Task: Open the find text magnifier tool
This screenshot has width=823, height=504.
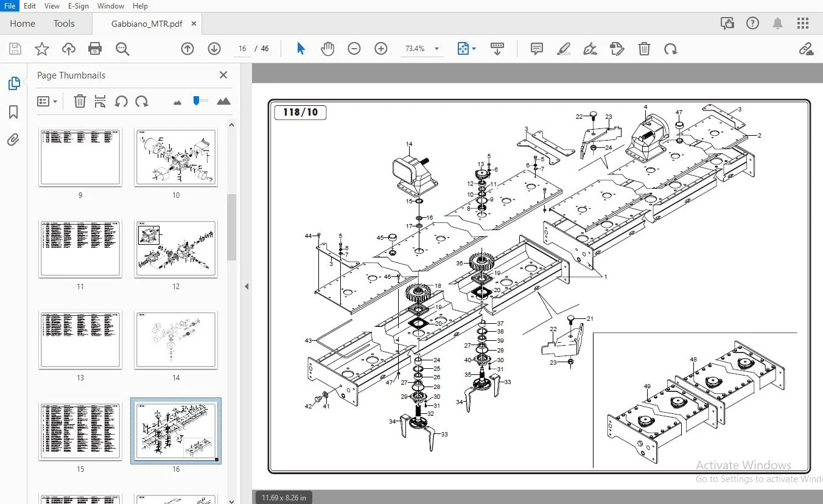Action: tap(122, 49)
